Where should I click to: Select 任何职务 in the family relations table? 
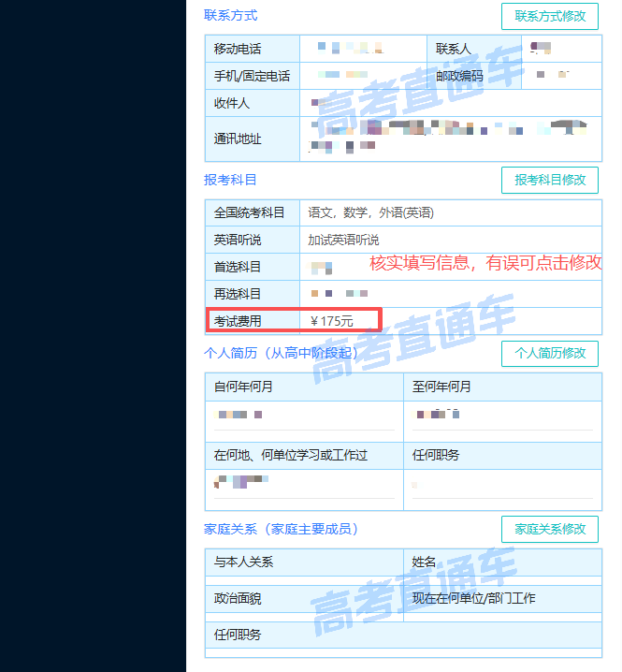tap(403, 635)
